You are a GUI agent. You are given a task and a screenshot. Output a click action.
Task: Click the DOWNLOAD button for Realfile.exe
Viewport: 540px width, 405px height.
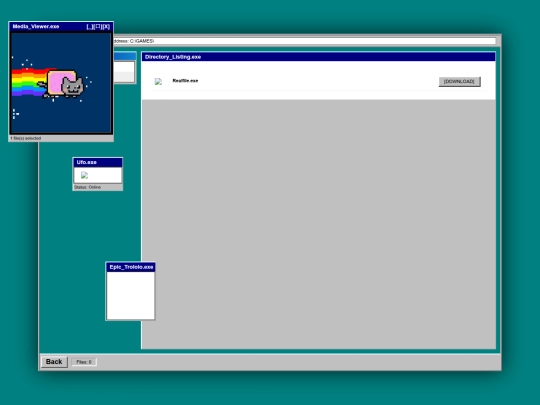pos(459,82)
